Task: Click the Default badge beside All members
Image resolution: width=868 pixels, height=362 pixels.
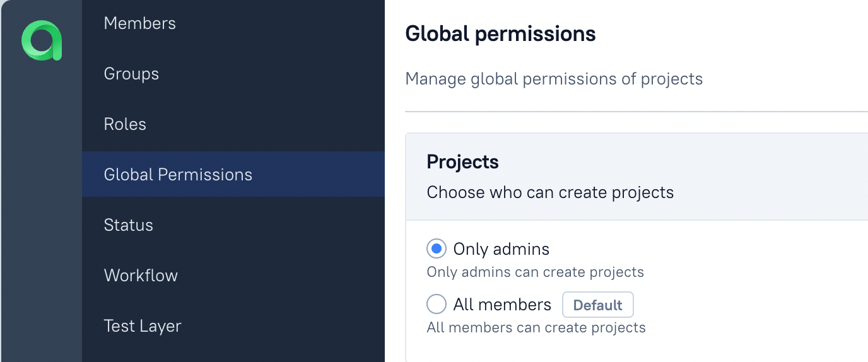Action: 598,305
